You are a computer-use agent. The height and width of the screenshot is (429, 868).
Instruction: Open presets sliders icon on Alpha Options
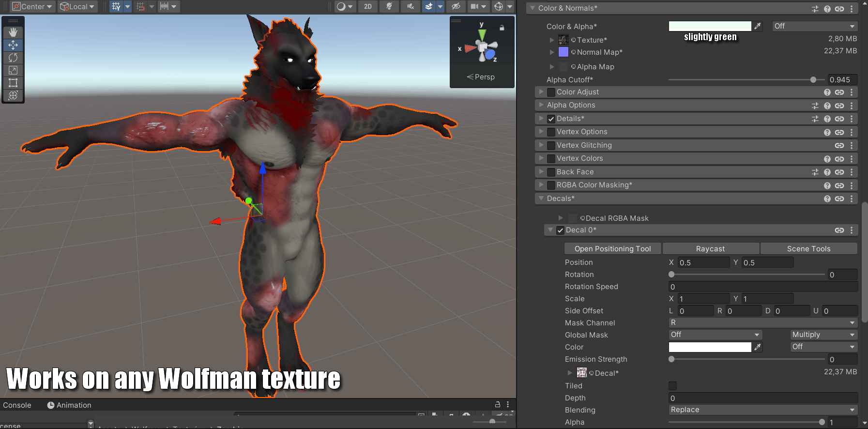[815, 106]
